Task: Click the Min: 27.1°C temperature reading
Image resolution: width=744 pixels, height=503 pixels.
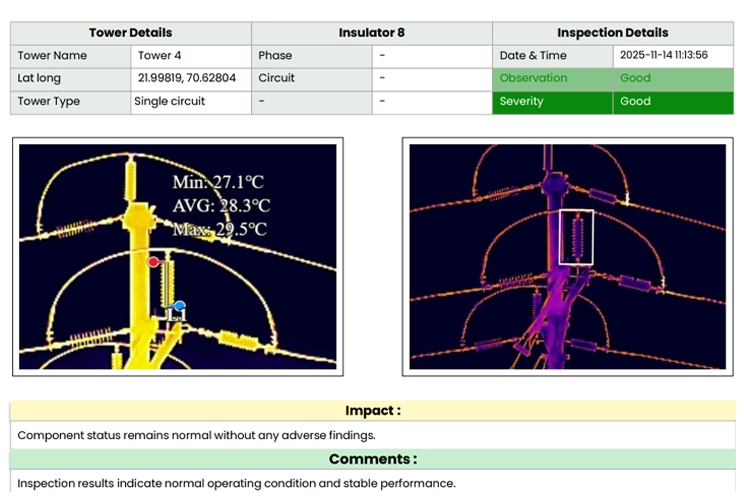Action: (219, 183)
